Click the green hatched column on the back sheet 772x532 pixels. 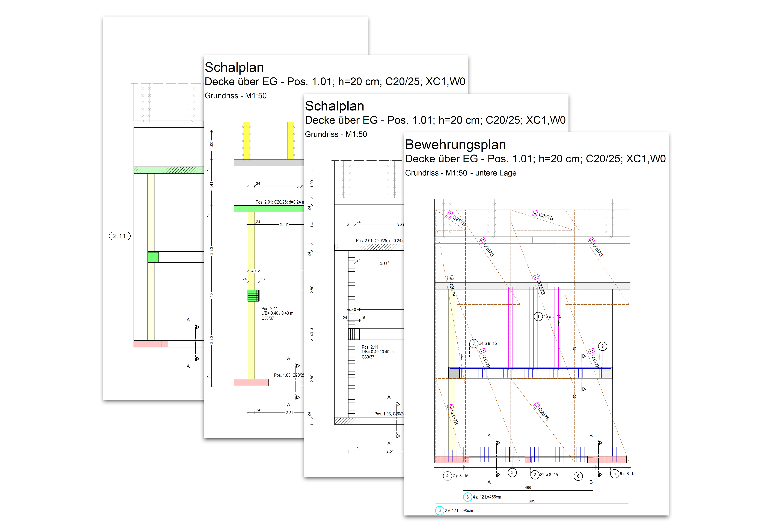tap(153, 257)
